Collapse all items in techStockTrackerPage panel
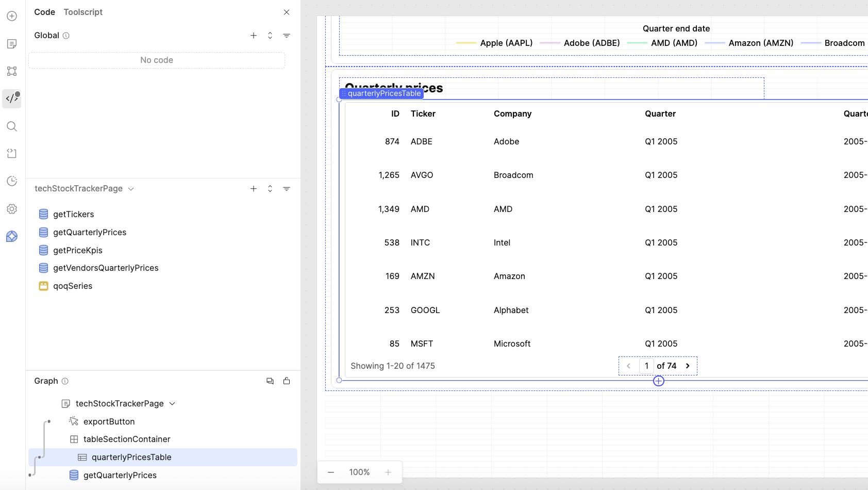The width and height of the screenshot is (868, 490). point(270,189)
